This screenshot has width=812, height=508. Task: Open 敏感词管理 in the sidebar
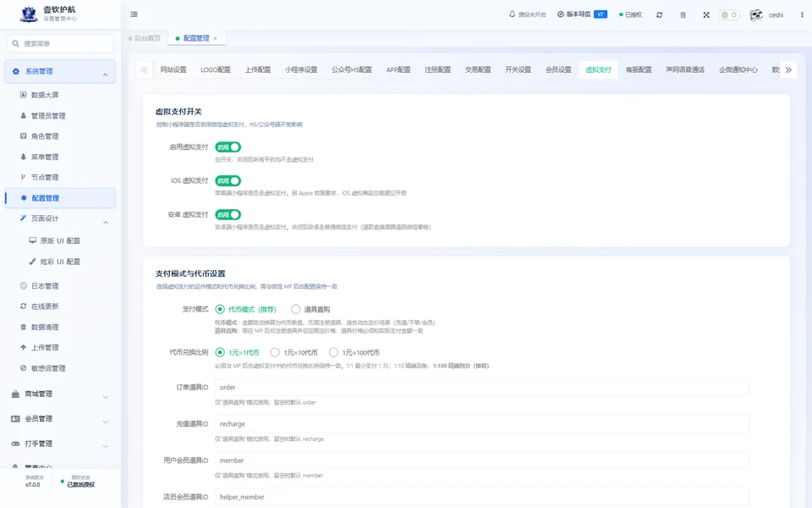(47, 368)
